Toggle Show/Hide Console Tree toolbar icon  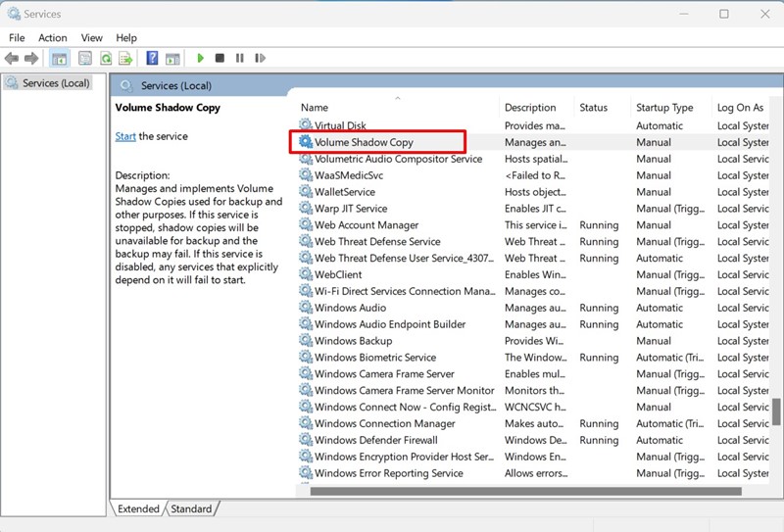(x=59, y=59)
